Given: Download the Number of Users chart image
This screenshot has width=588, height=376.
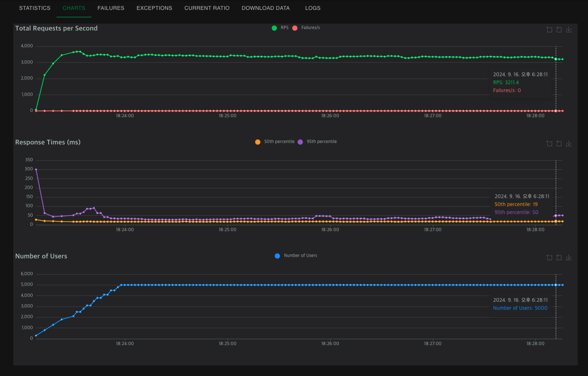Looking at the screenshot, I should (569, 258).
